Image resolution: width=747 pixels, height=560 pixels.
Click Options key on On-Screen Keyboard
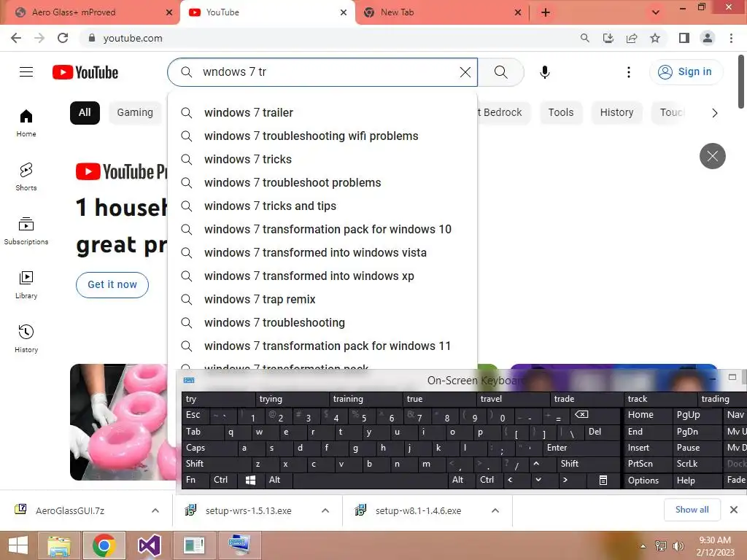coord(648,480)
